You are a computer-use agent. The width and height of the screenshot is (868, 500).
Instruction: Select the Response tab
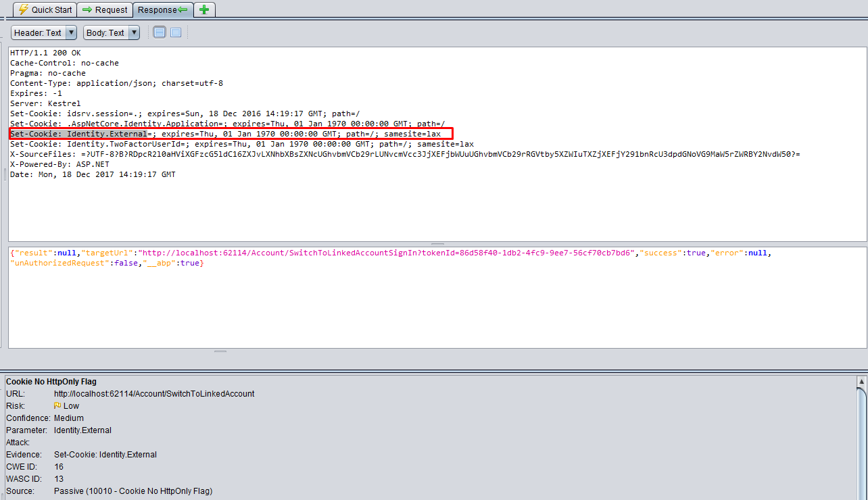point(163,9)
